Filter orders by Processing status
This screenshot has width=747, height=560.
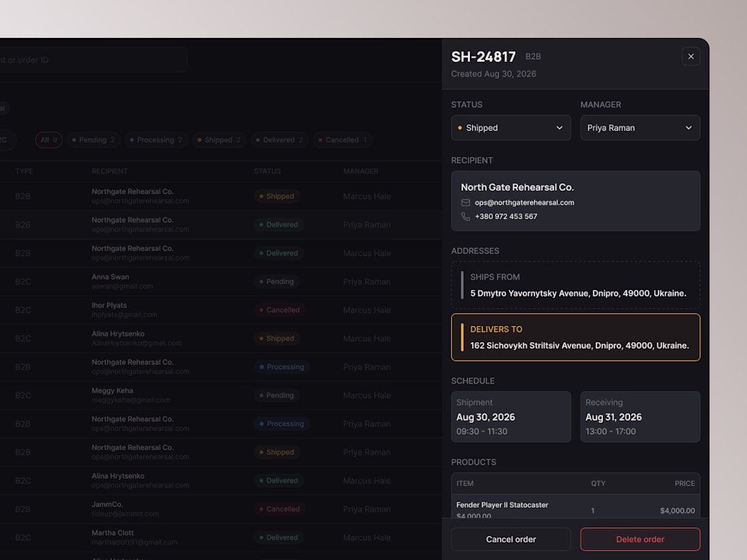[x=156, y=140]
